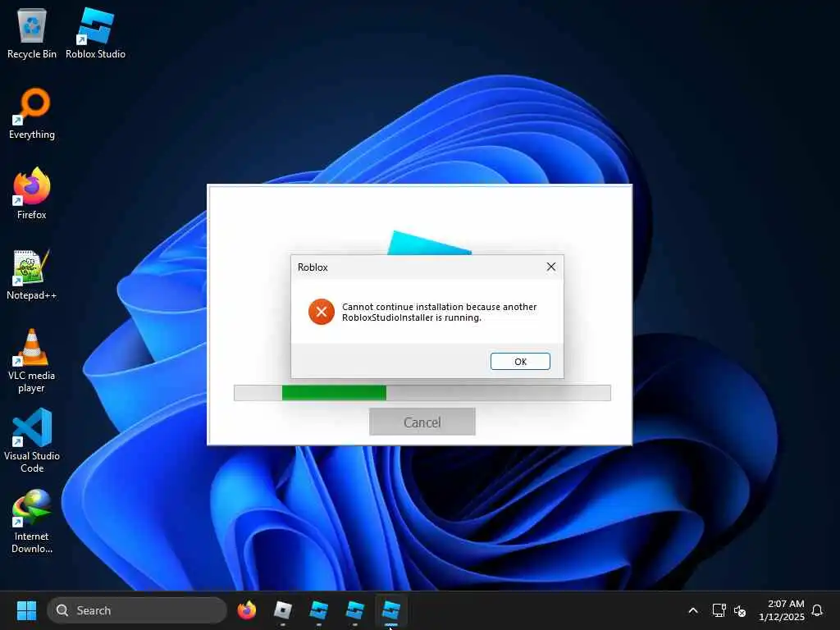This screenshot has width=840, height=630.
Task: Select the Visual Studio Code shortcut
Action: click(x=32, y=441)
